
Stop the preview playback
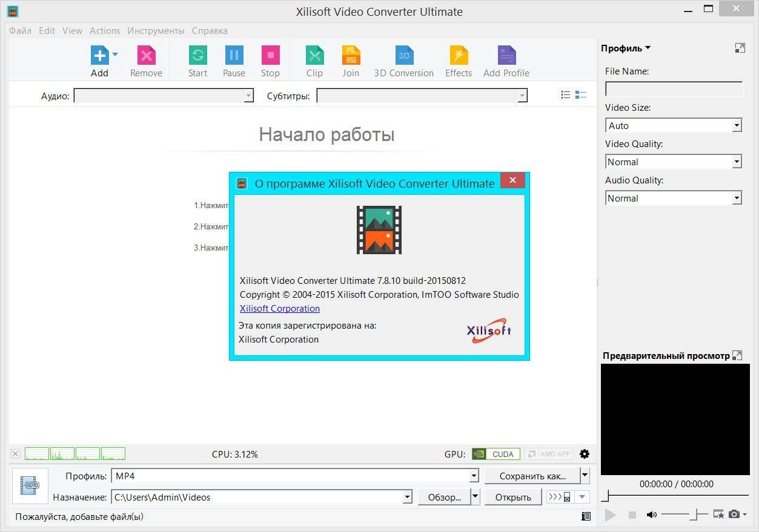pos(632,515)
